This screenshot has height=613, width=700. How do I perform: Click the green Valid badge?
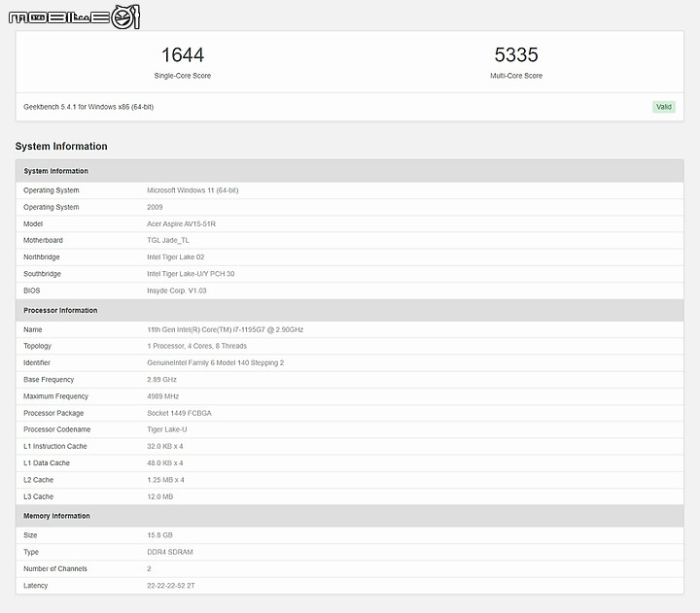coord(663,107)
